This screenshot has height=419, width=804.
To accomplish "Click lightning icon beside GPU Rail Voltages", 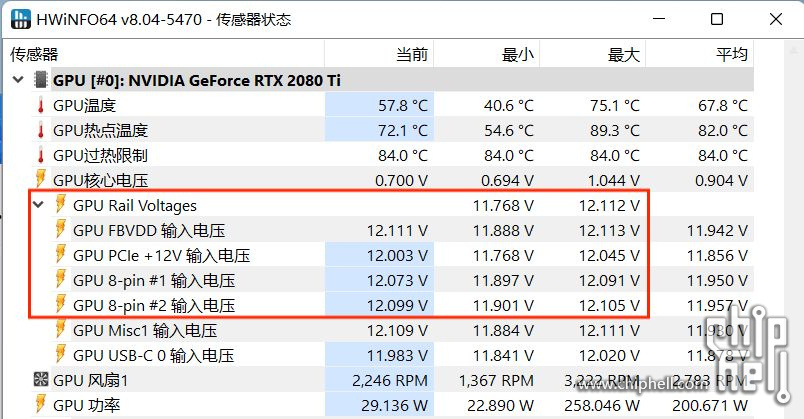I will pyautogui.click(x=61, y=204).
